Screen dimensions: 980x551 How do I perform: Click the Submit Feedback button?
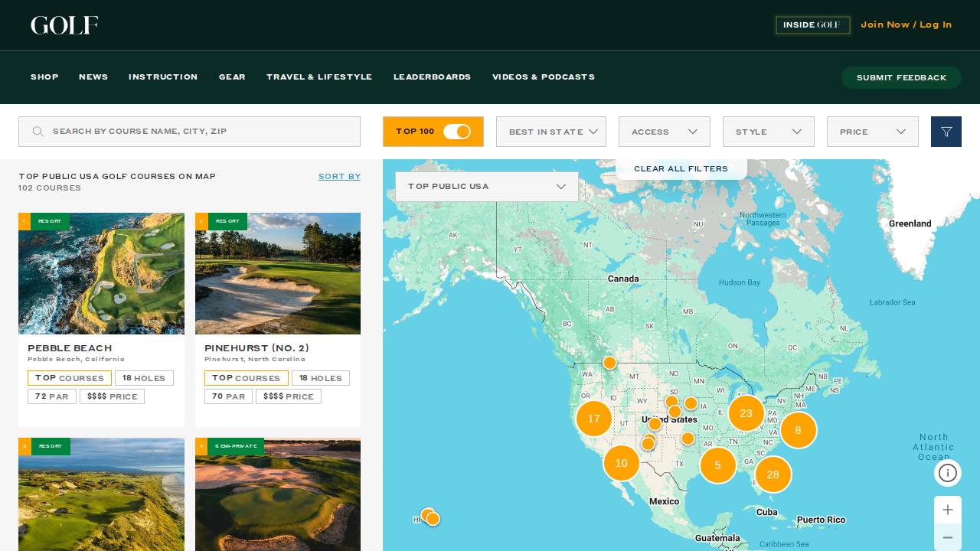(901, 77)
